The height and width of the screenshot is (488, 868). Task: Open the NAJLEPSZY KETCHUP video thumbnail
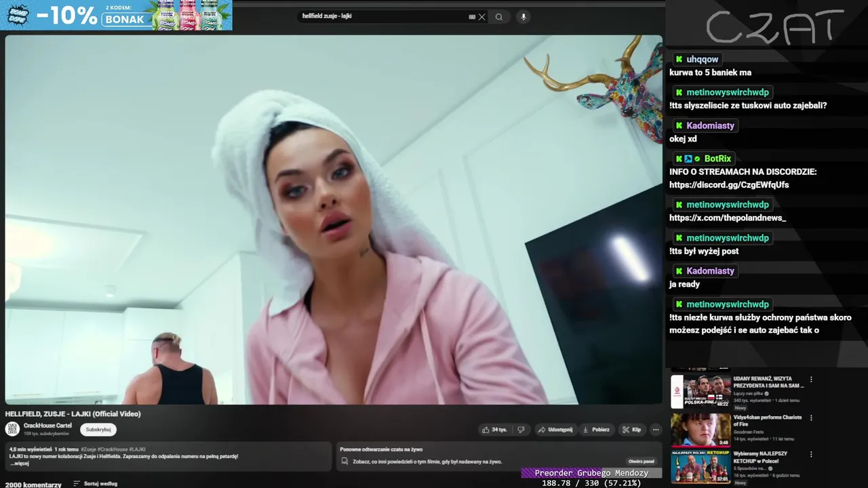(701, 467)
